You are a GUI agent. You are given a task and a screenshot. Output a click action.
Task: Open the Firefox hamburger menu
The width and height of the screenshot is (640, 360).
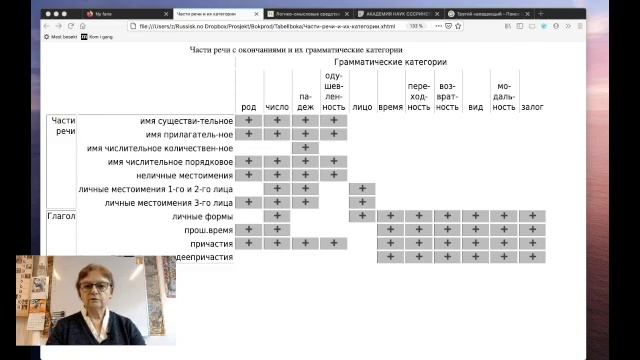(x=580, y=26)
